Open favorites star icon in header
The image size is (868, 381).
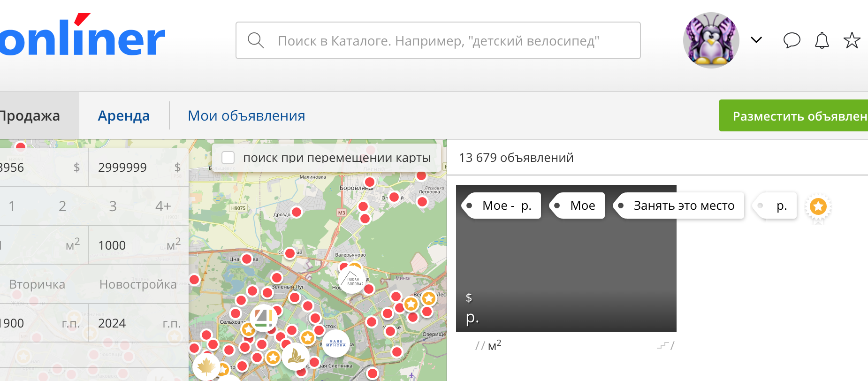(852, 40)
